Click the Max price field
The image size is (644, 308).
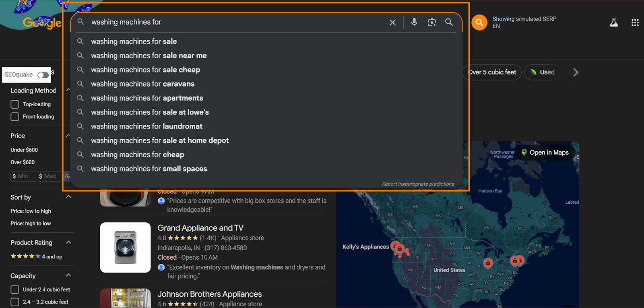click(50, 176)
